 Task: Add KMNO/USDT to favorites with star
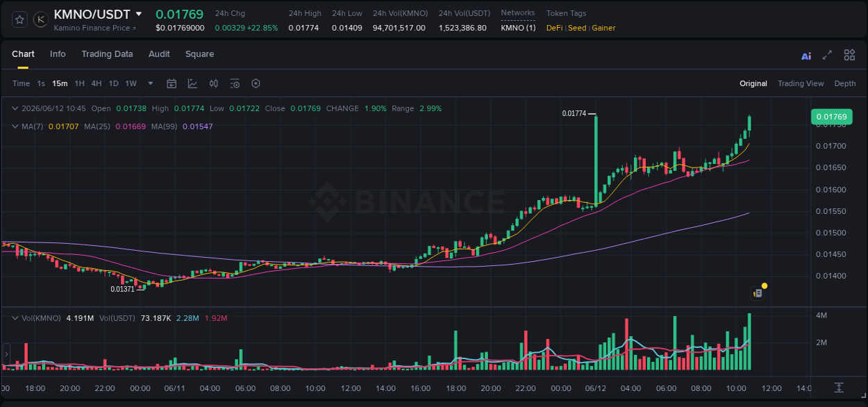click(20, 19)
